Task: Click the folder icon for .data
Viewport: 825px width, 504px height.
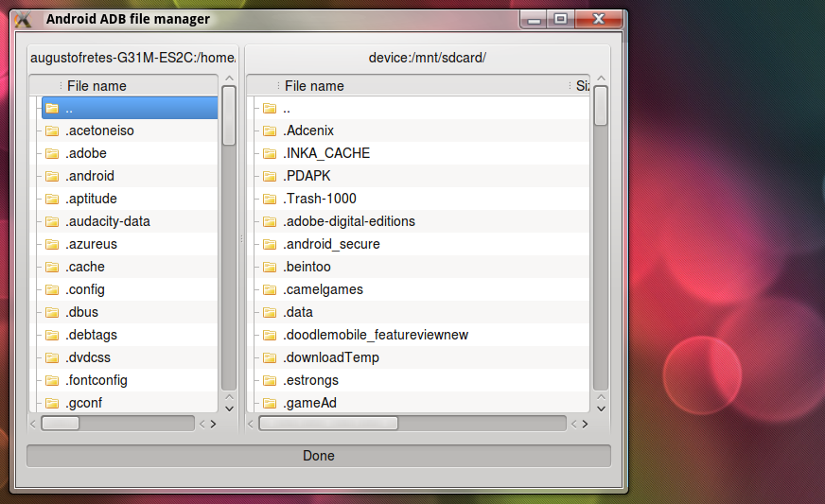Action: [270, 312]
